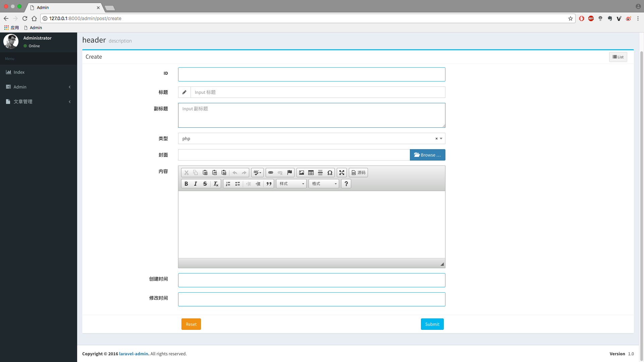Insert a numbered list

228,184
